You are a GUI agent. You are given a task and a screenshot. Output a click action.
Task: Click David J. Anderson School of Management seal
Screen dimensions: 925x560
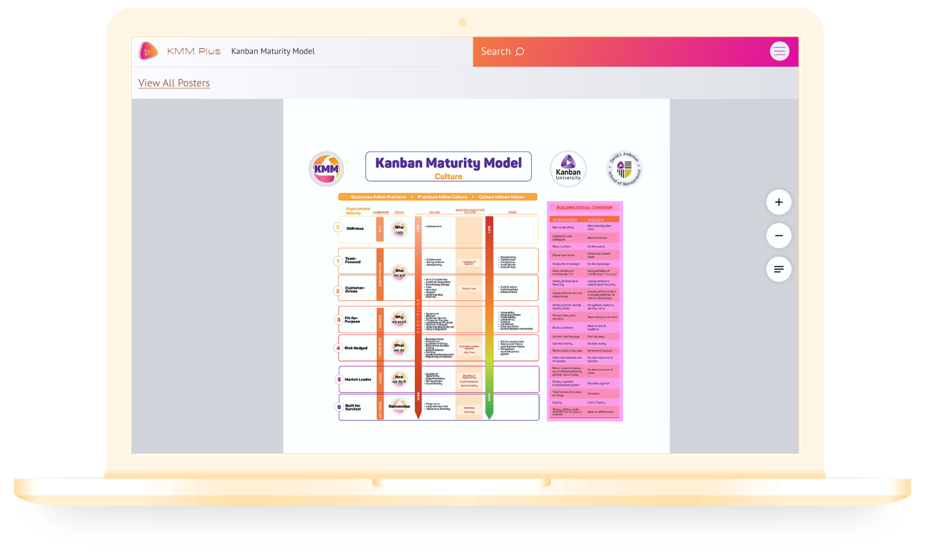pos(624,169)
